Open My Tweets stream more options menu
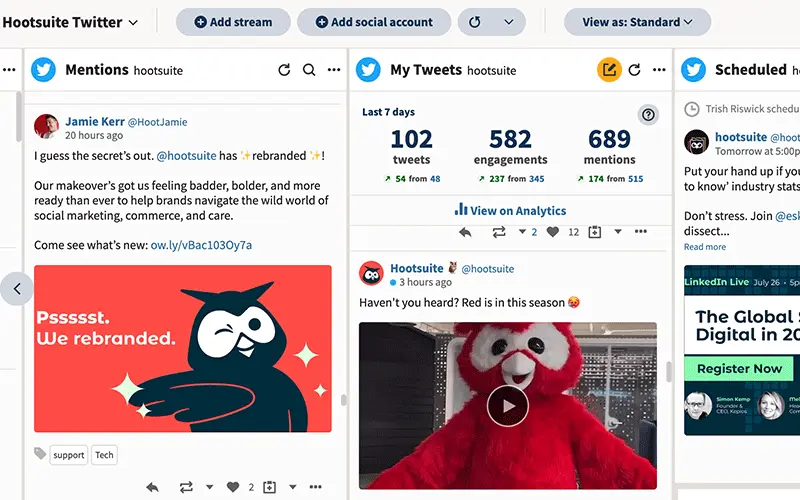 659,70
